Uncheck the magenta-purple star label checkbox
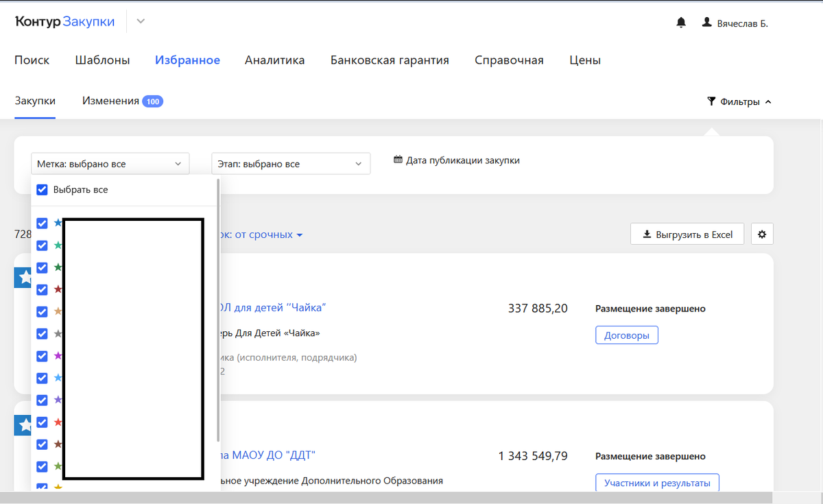 click(x=42, y=356)
